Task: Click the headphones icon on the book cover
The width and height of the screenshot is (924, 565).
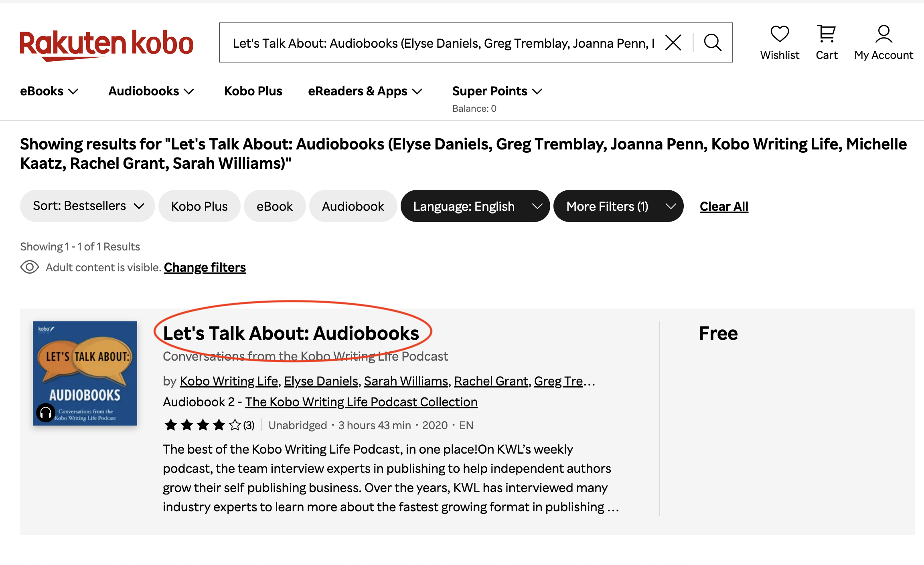Action: pyautogui.click(x=46, y=412)
